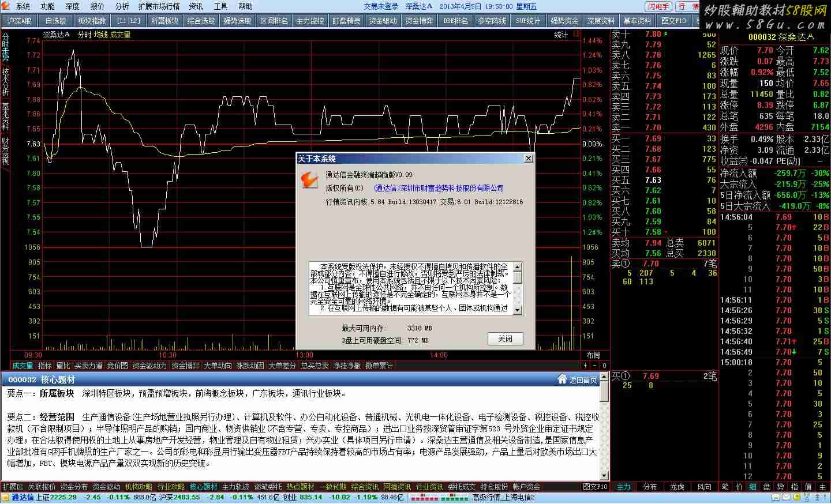Click the plus button beside the indicator tabs

[x=585, y=366]
